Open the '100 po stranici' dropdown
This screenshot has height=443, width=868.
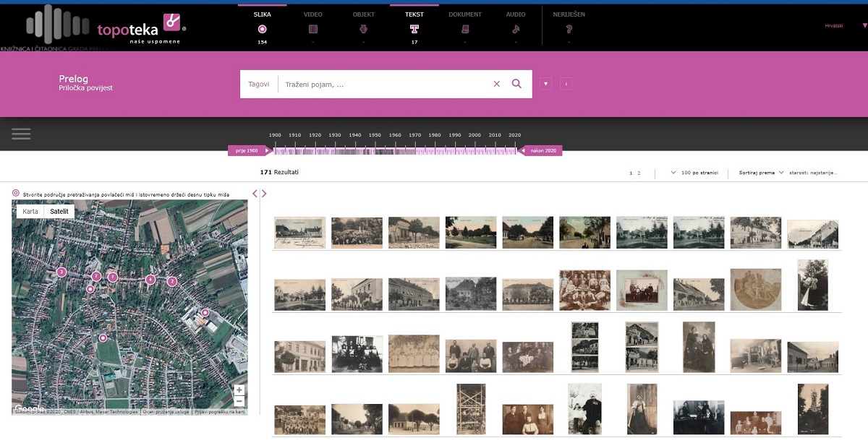click(694, 173)
